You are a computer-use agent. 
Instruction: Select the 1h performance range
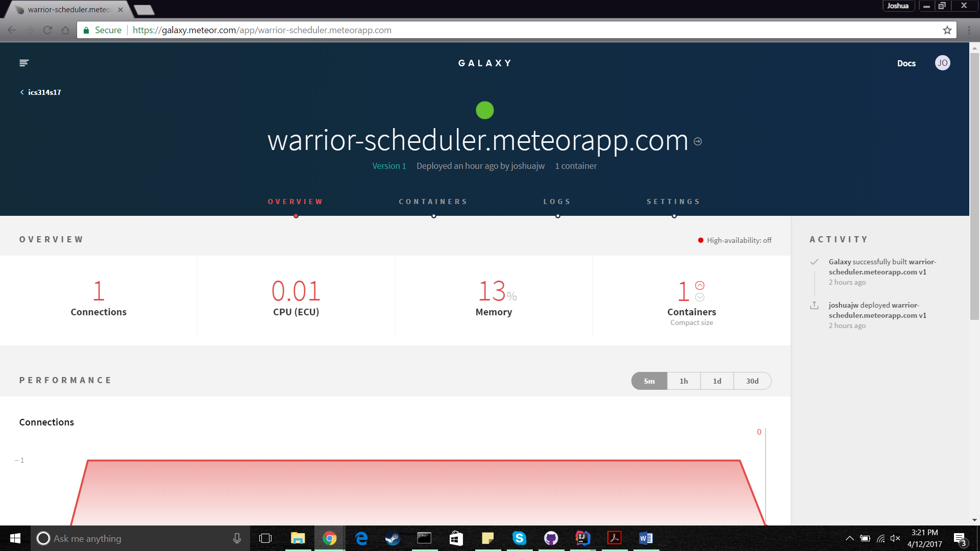[x=684, y=381]
